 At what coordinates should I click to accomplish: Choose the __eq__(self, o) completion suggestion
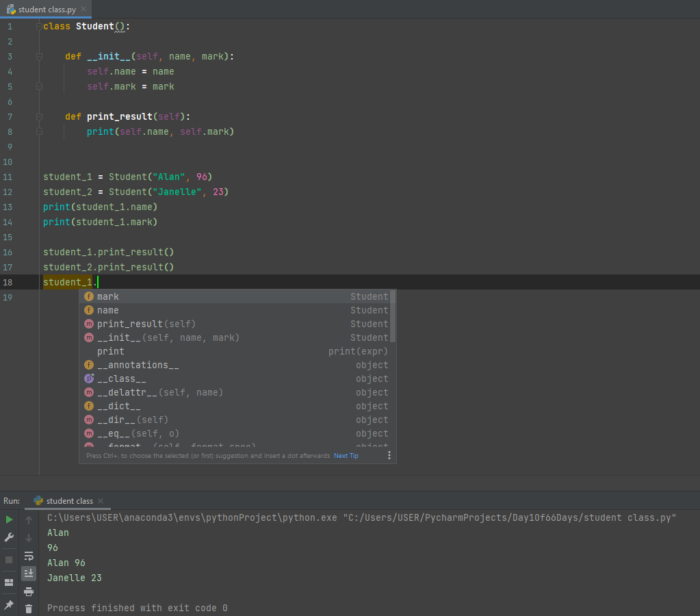235,434
